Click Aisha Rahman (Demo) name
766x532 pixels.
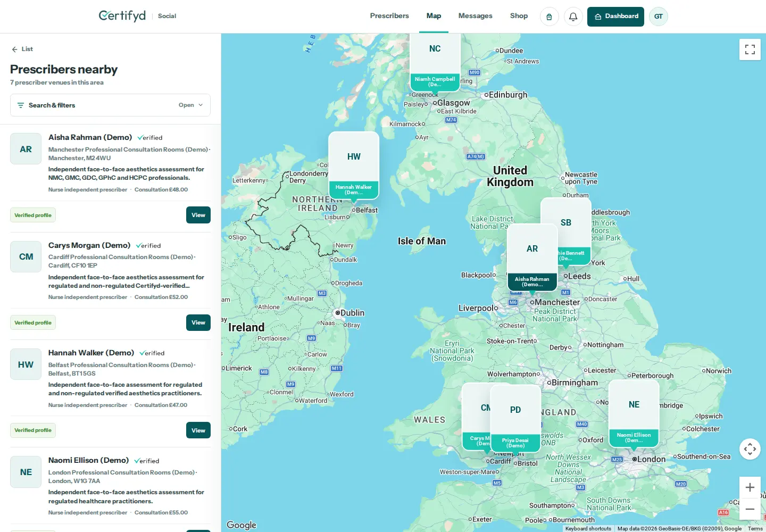click(x=90, y=137)
